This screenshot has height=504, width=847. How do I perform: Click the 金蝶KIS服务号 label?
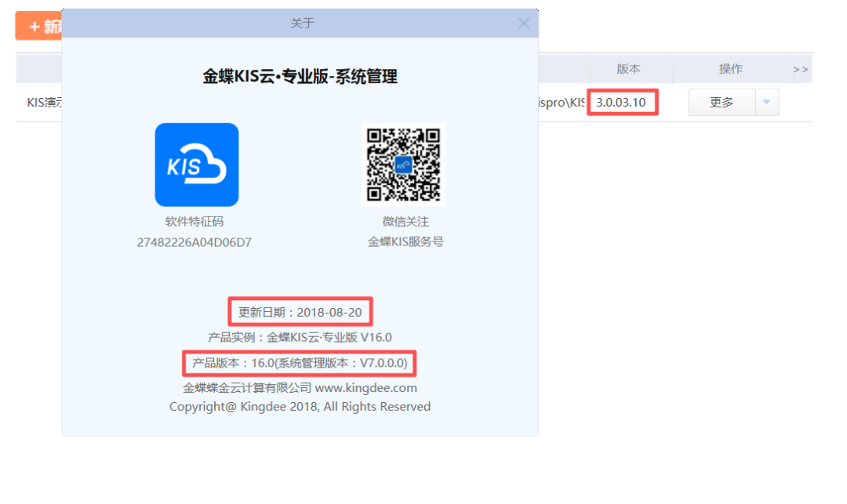405,242
